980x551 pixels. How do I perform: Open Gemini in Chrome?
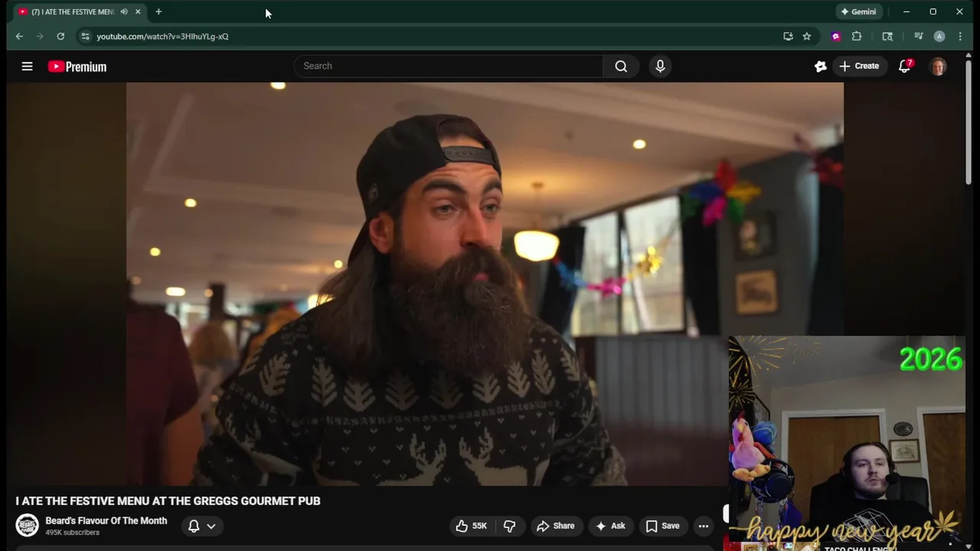click(x=858, y=11)
